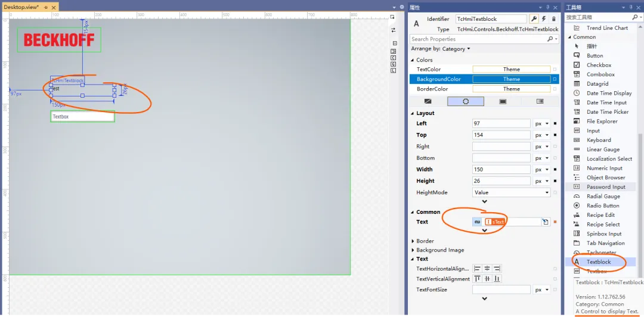Image resolution: width=644 pixels, height=317 pixels.
Task: Click the Search Properties magnifier icon
Action: 550,39
